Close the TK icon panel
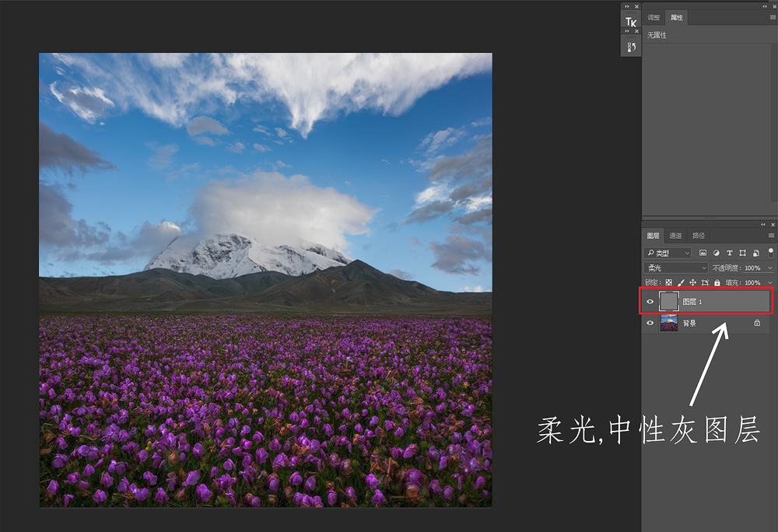778x532 pixels. coord(636,6)
